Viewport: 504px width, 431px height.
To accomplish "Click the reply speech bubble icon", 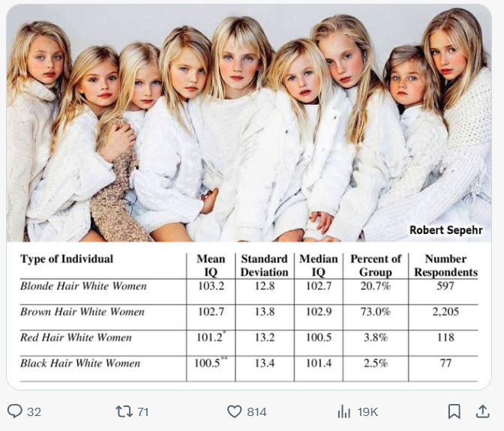I will click(x=15, y=412).
